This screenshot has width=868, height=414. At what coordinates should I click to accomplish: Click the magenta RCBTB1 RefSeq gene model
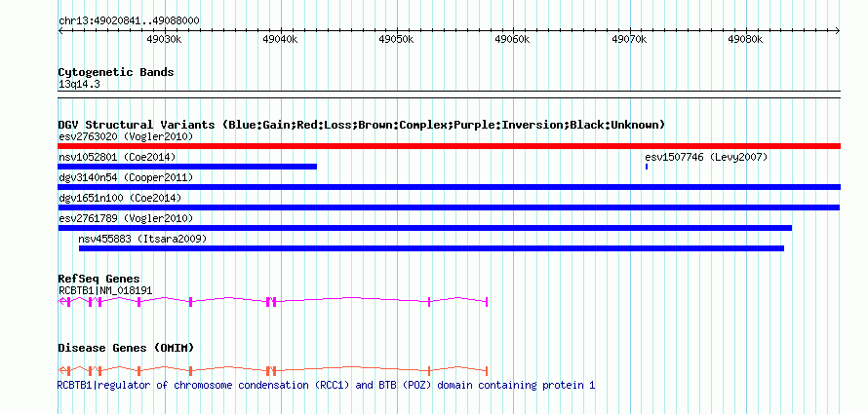[273, 301]
